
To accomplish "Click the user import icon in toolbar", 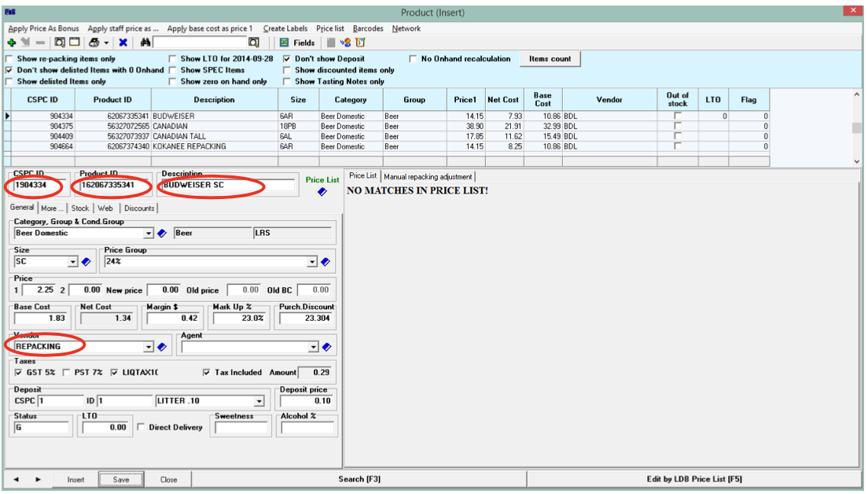I will pyautogui.click(x=345, y=42).
